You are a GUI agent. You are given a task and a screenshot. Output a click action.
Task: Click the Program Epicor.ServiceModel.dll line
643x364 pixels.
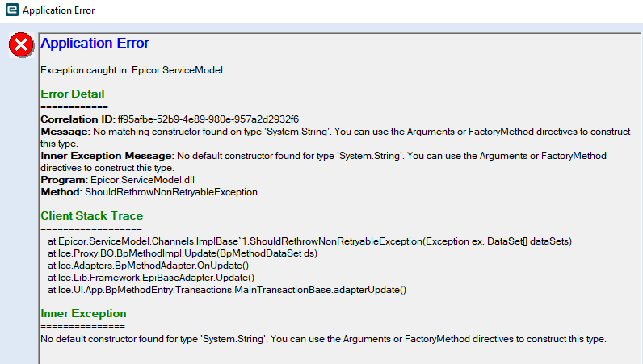coord(118,180)
